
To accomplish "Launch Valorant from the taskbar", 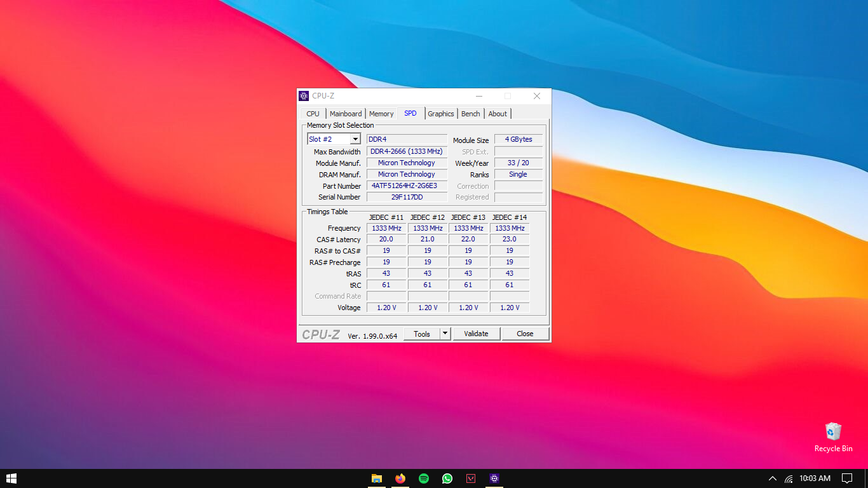I will tap(470, 478).
